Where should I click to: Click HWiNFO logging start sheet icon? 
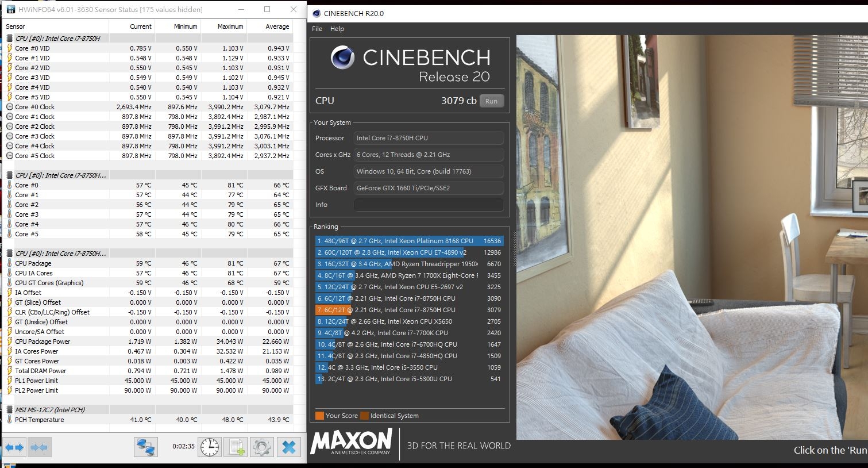236,447
